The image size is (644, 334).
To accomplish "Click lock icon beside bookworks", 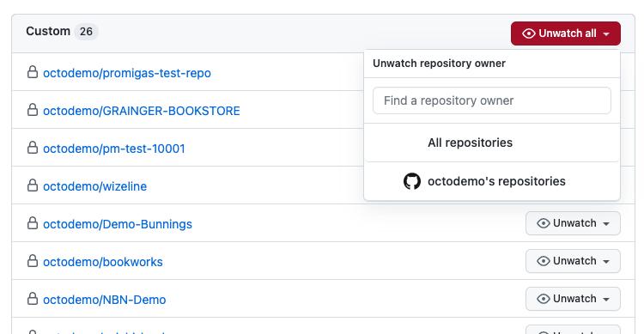I will (x=33, y=261).
